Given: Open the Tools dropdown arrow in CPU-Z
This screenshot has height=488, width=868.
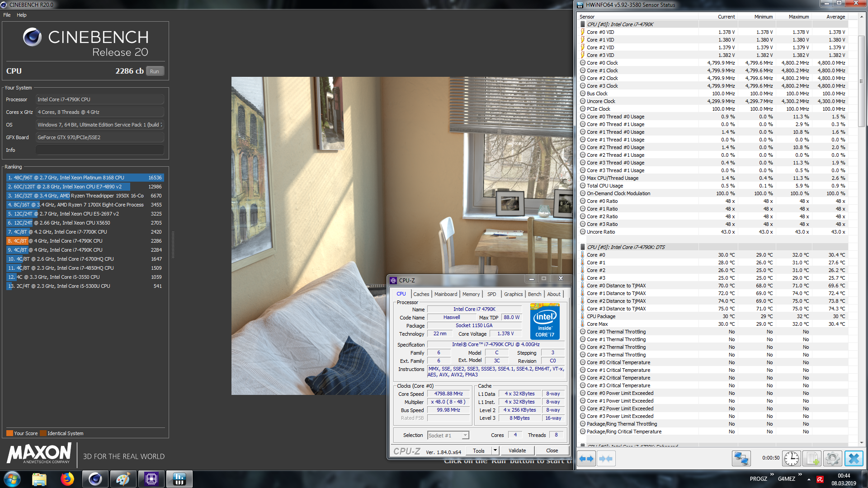Looking at the screenshot, I should pyautogui.click(x=495, y=450).
